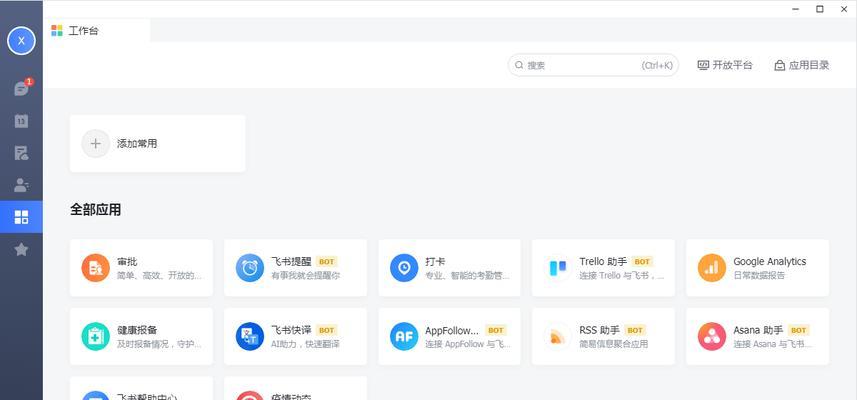Open the 打卡 location icon
857x400 pixels.
click(404, 268)
